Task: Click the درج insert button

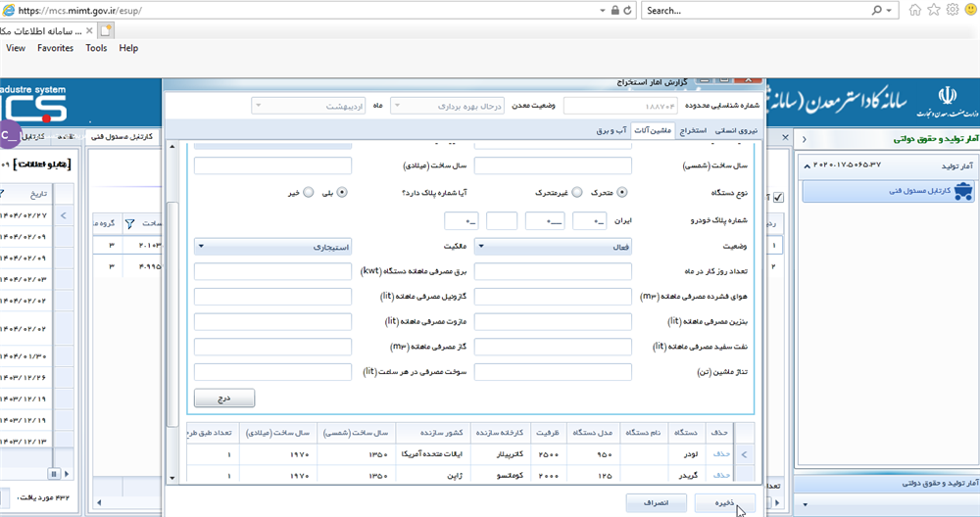Action: (x=224, y=398)
